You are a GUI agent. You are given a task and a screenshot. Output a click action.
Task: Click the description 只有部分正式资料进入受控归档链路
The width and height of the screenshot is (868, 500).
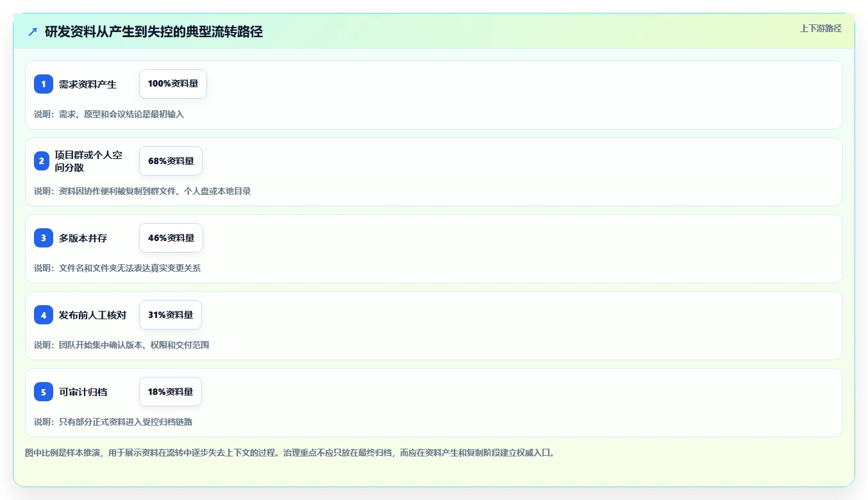(113, 422)
